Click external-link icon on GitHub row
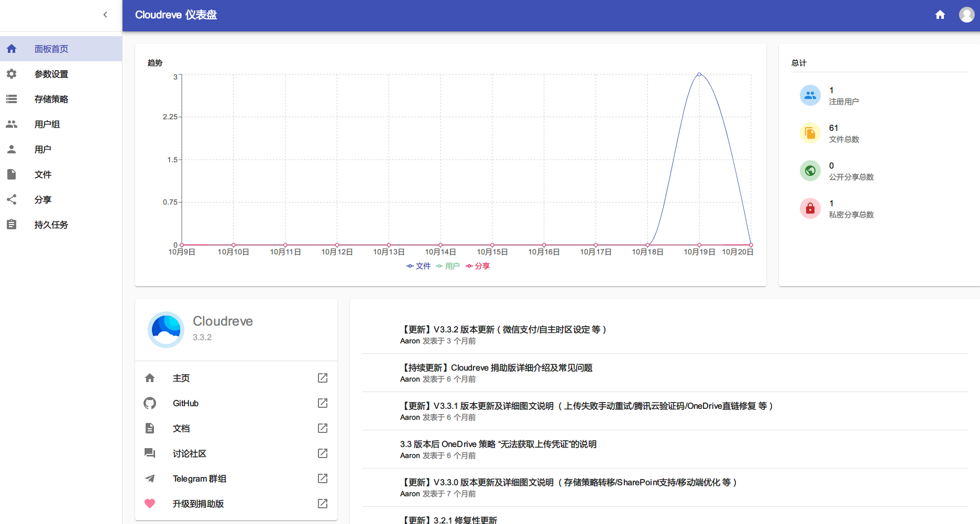Image resolution: width=980 pixels, height=524 pixels. (x=323, y=403)
